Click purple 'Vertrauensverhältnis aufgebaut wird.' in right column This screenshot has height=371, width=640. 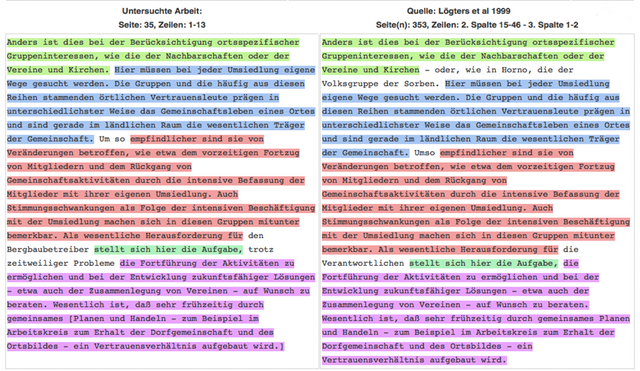pos(414,360)
